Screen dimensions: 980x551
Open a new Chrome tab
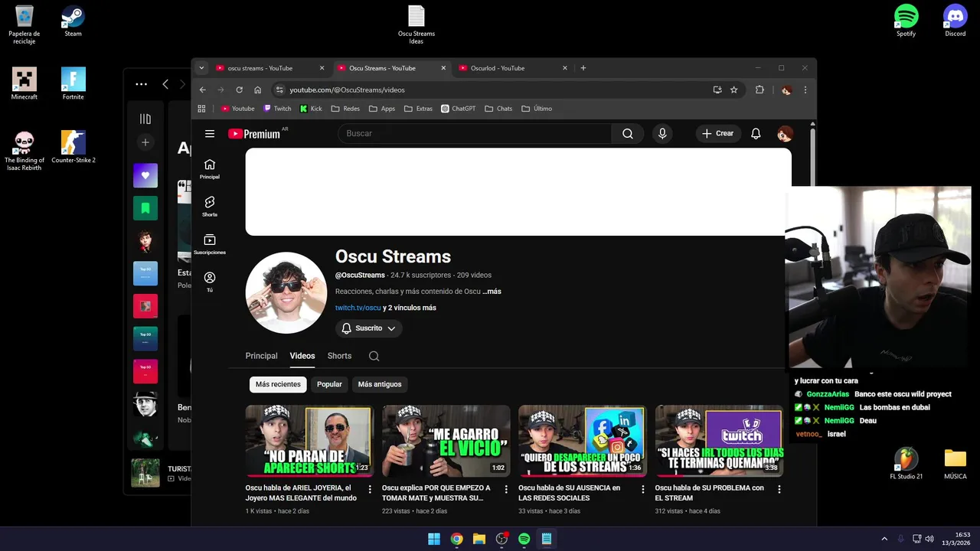coord(583,68)
